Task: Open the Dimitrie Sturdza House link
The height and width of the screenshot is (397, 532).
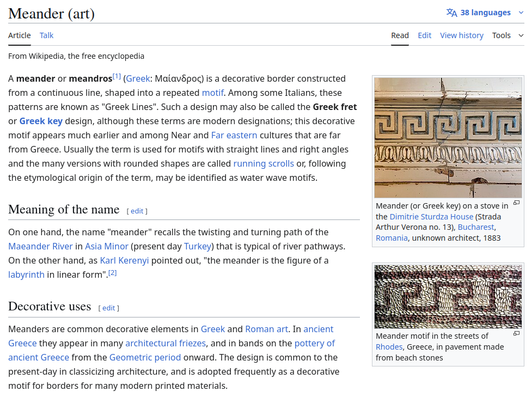Action: (x=431, y=217)
